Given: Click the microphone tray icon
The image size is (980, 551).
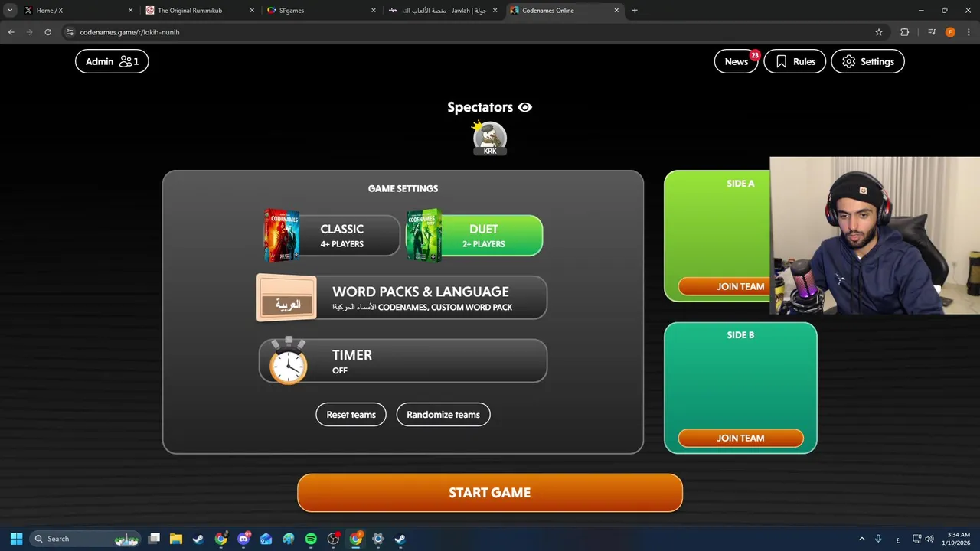Looking at the screenshot, I should (879, 539).
